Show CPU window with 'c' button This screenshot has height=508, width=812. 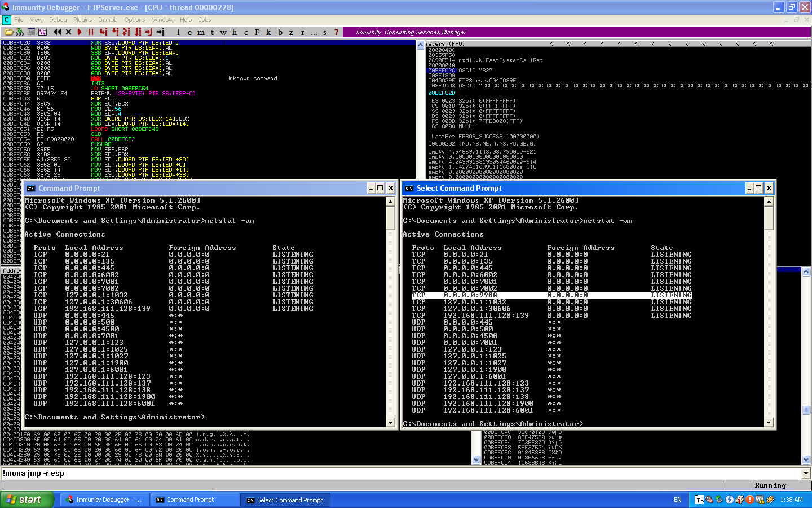[246, 32]
